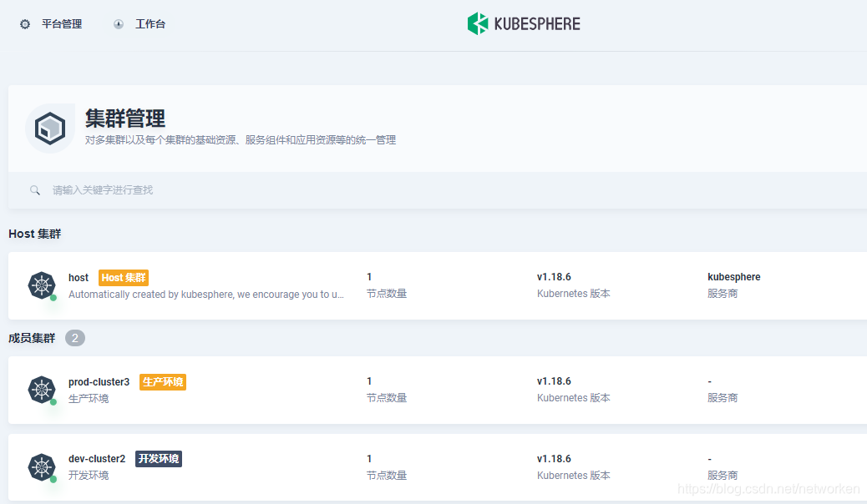Screen dimensions: 867x504
Task: Click the platform management gear icon
Action: click(x=25, y=24)
